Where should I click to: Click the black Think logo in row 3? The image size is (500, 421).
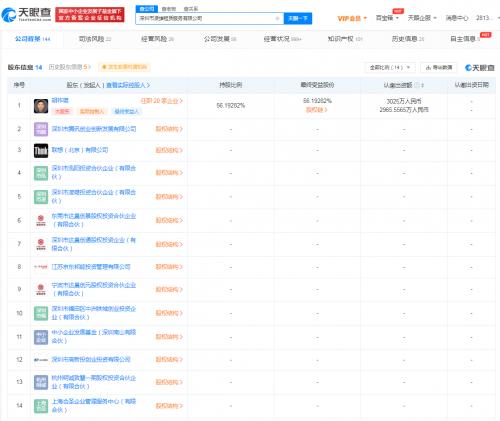(41, 150)
